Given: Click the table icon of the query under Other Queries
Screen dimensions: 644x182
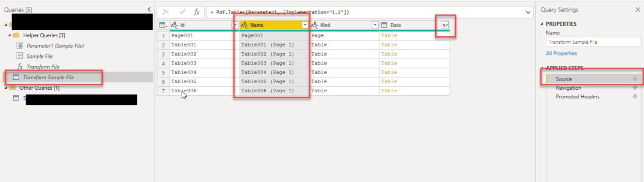Looking at the screenshot, I should pos(16,98).
